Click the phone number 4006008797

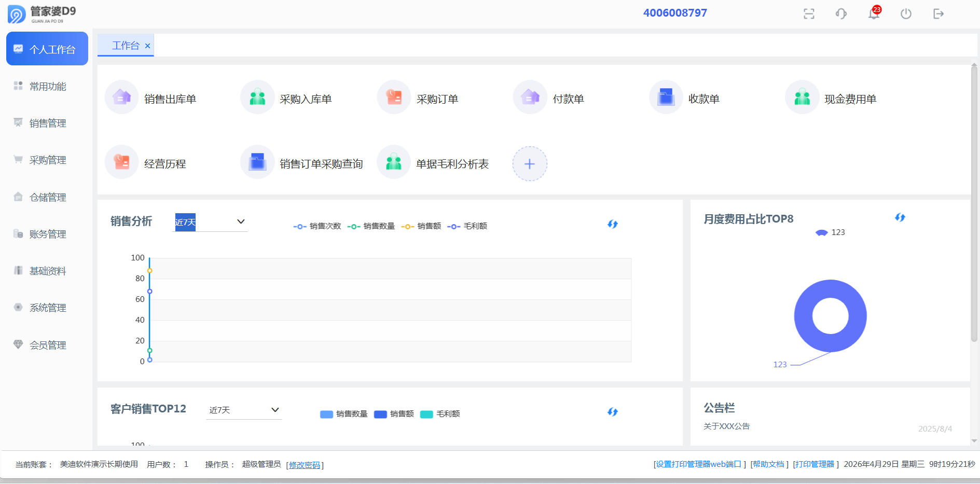(x=675, y=13)
